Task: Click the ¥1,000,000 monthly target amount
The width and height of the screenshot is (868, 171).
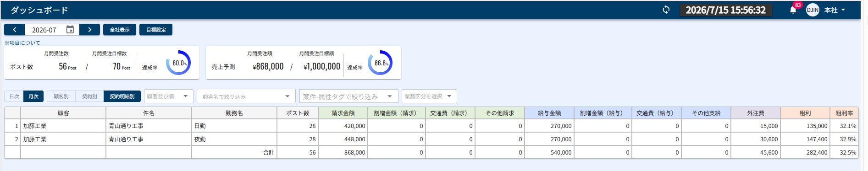Action: (x=322, y=66)
